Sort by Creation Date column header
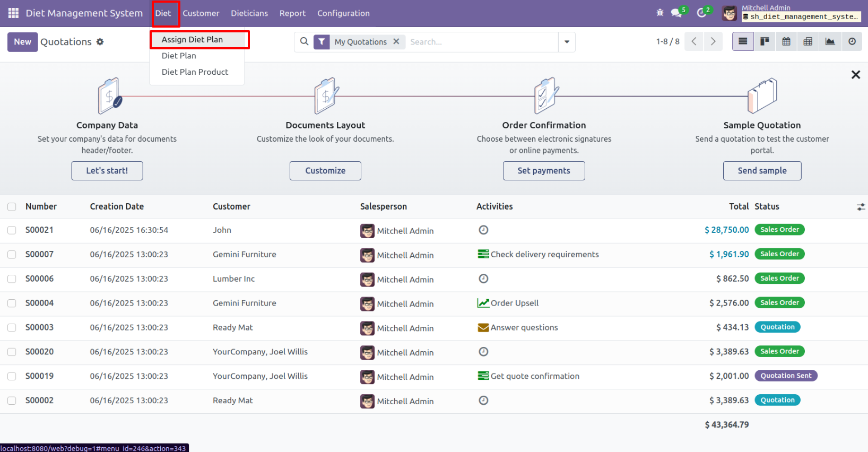Image resolution: width=868 pixels, height=452 pixels. [117, 207]
